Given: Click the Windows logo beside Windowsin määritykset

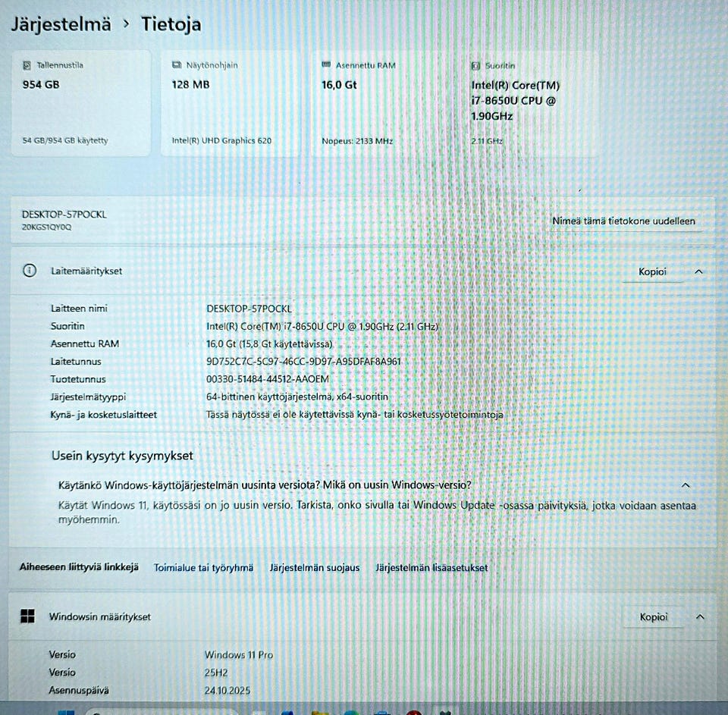Looking at the screenshot, I should pos(27,616).
